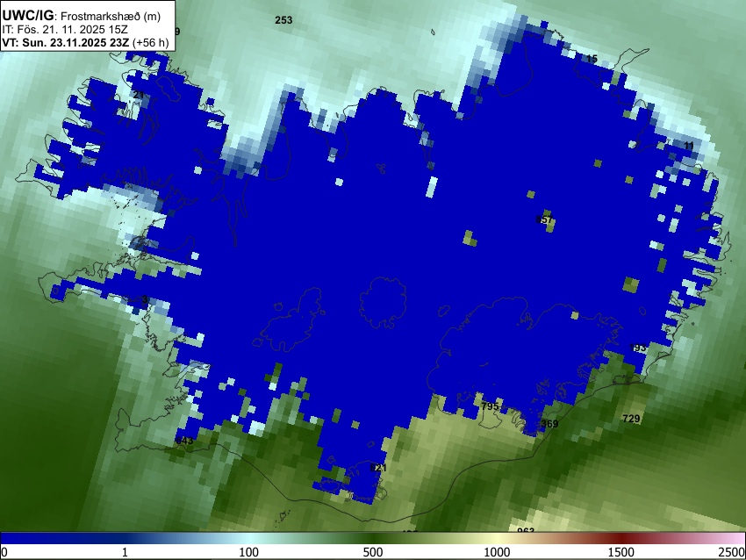
Task: Click the 1000 label on the color scale
Action: coord(497,552)
